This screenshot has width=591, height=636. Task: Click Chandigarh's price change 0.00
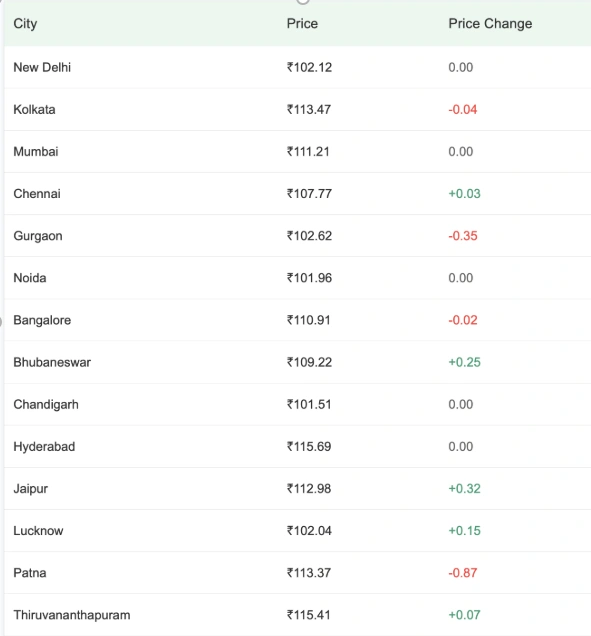pos(461,404)
